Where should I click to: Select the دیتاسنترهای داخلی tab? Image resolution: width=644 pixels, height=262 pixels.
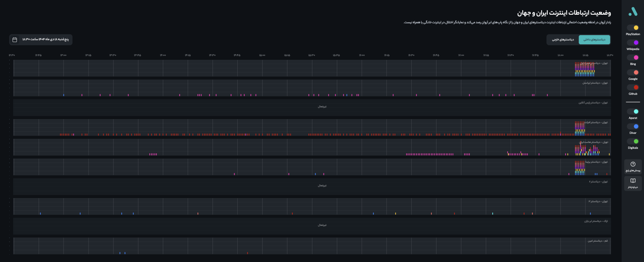594,40
